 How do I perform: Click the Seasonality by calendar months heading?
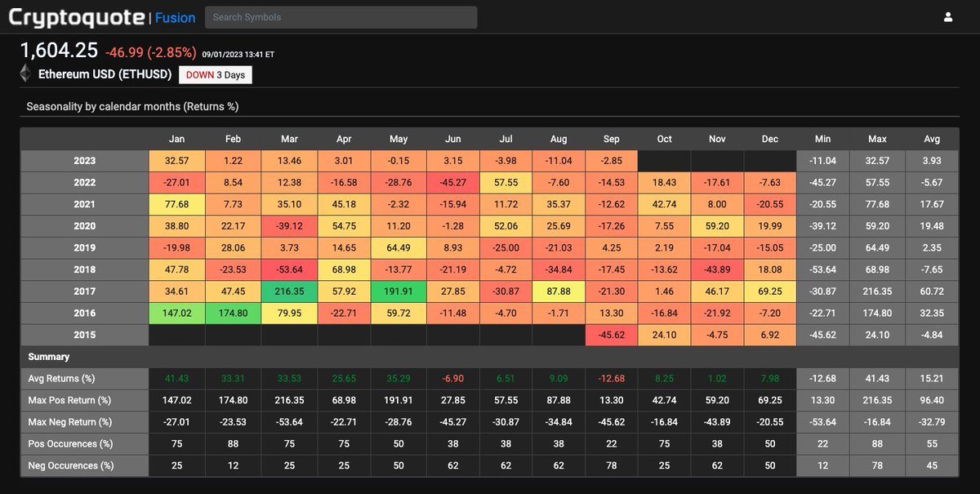(x=132, y=107)
